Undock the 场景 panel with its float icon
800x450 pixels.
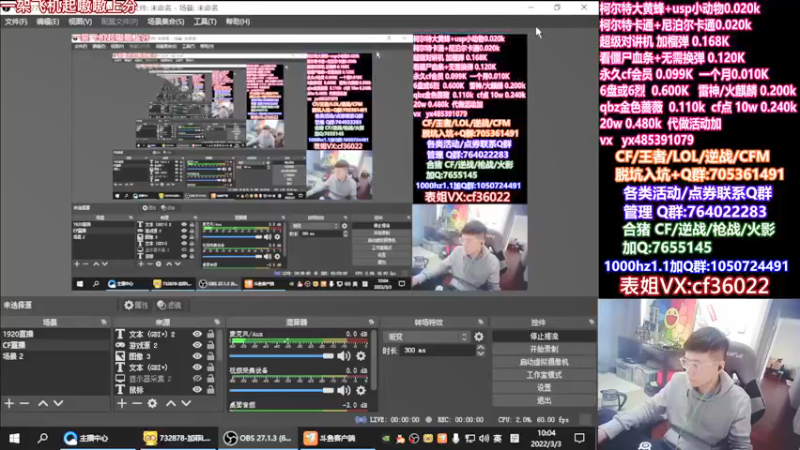104,322
